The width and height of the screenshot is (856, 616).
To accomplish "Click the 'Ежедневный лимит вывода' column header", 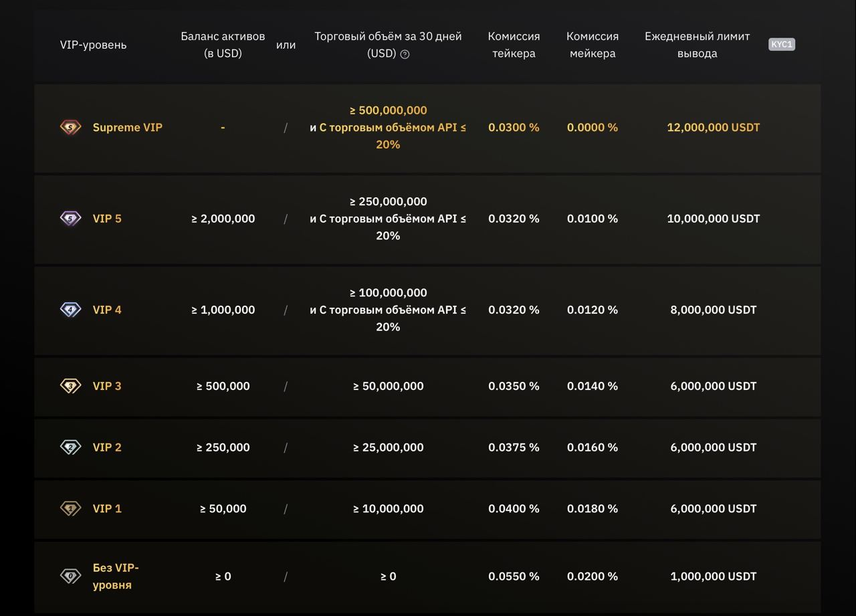I will 697,45.
